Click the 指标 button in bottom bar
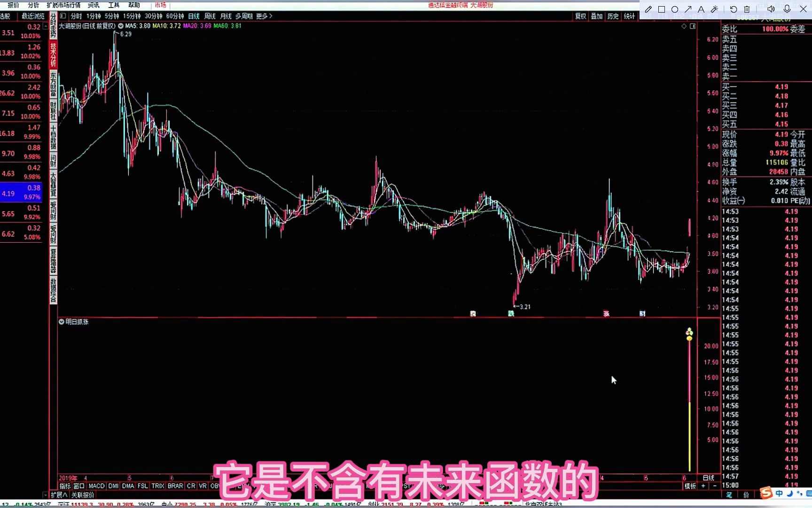This screenshot has width=812, height=508. pyautogui.click(x=65, y=486)
